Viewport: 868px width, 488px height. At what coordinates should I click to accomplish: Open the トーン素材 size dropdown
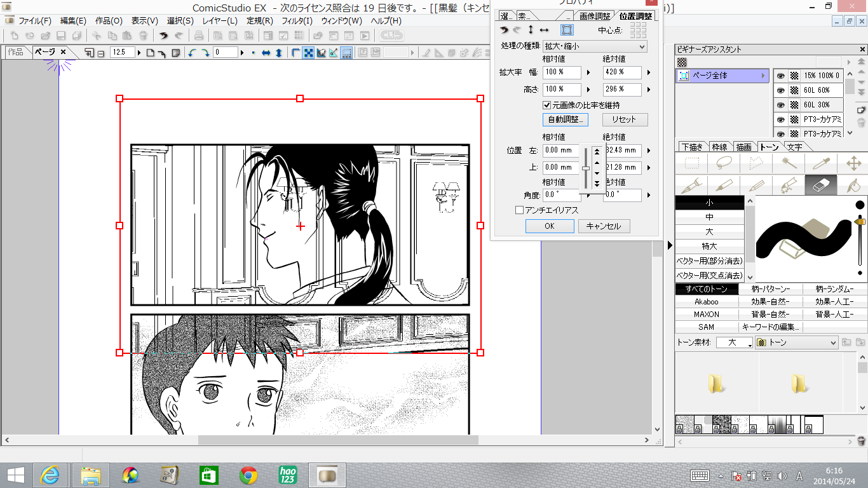click(734, 342)
